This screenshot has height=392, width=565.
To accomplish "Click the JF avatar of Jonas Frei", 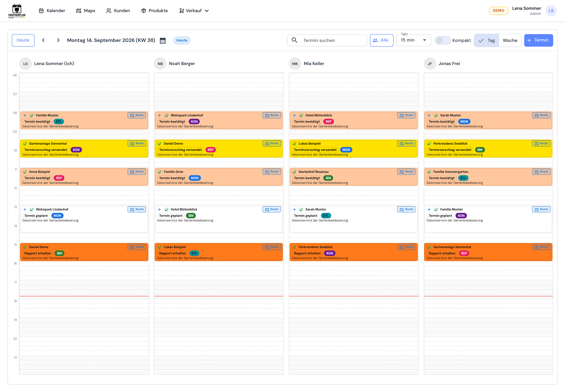I will (429, 64).
